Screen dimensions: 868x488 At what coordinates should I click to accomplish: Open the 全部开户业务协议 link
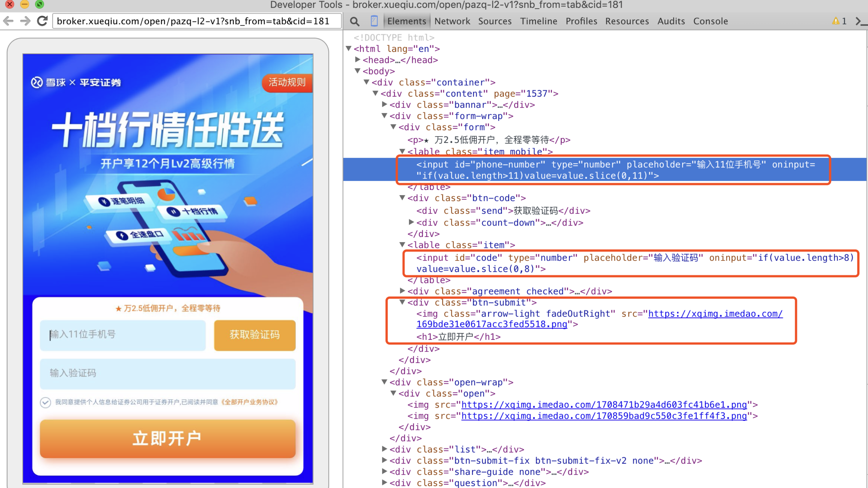point(250,402)
